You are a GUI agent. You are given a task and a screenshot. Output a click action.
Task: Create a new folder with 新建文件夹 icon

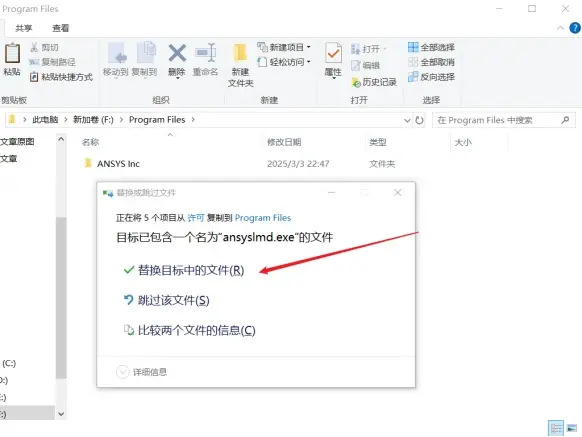point(240,53)
